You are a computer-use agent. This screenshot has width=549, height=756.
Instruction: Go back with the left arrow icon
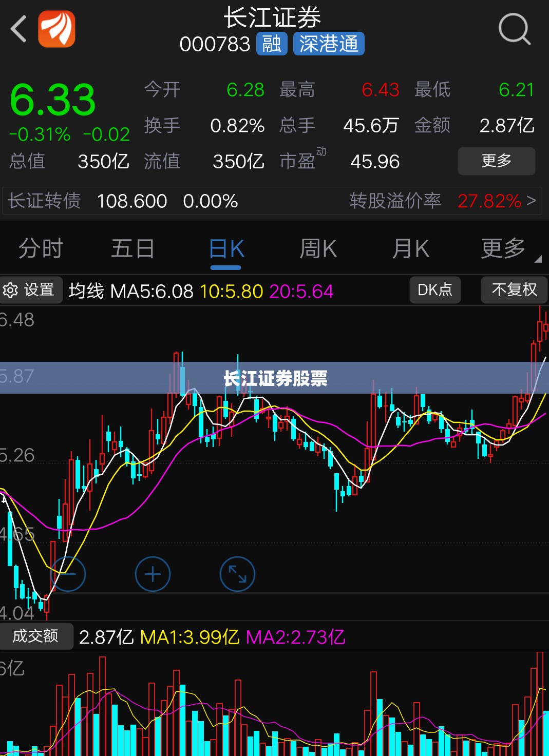point(18,28)
